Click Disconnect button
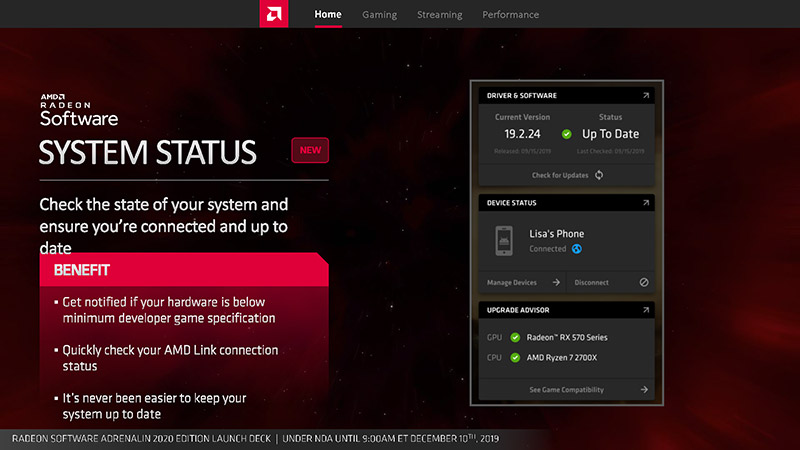This screenshot has width=800, height=450. click(x=611, y=283)
